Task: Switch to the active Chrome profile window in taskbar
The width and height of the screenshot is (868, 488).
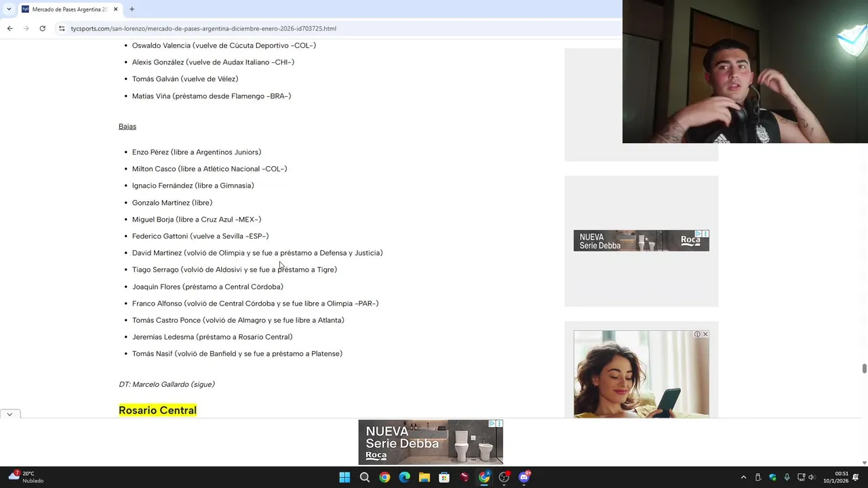Action: pyautogui.click(x=484, y=477)
